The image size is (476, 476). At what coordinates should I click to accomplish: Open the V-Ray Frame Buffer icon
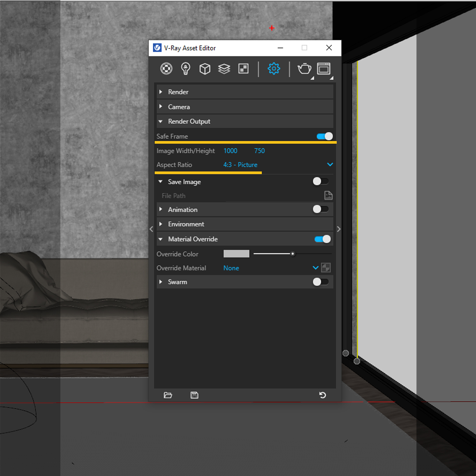tap(324, 69)
